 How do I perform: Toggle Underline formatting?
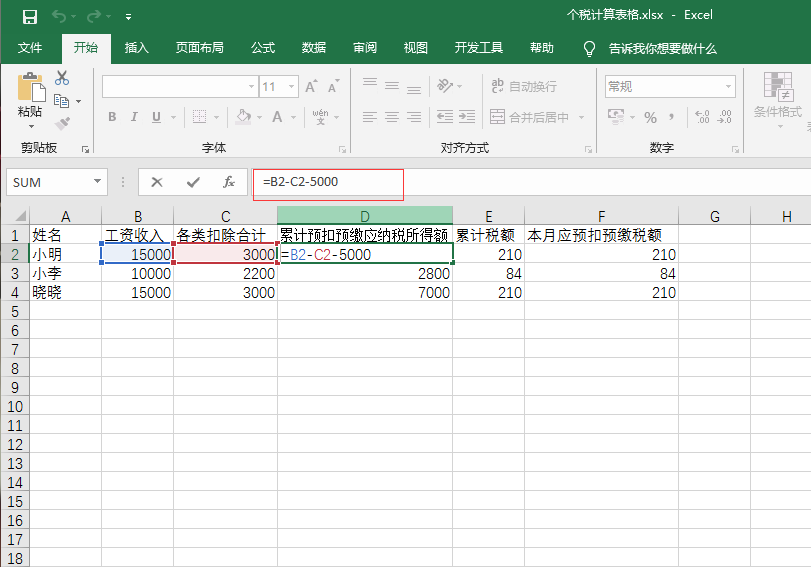coord(156,117)
